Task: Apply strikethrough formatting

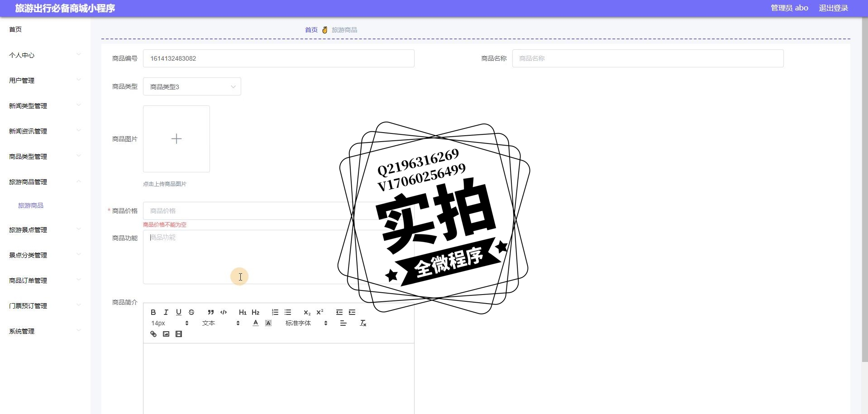Action: pyautogui.click(x=191, y=312)
